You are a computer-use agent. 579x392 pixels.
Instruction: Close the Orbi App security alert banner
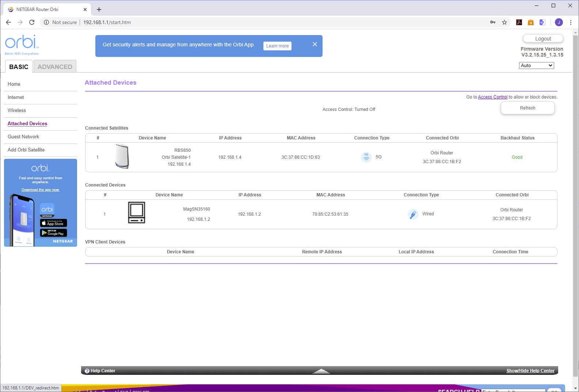pyautogui.click(x=315, y=44)
